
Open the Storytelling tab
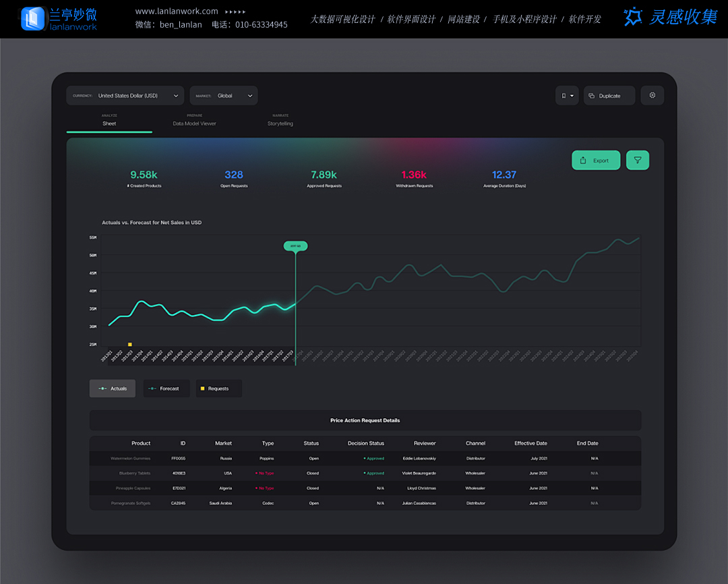tap(280, 123)
